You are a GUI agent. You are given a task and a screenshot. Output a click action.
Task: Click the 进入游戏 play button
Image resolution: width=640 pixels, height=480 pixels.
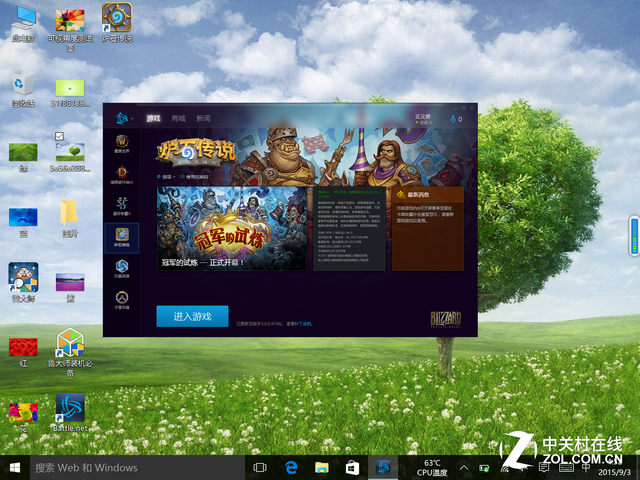tap(192, 316)
